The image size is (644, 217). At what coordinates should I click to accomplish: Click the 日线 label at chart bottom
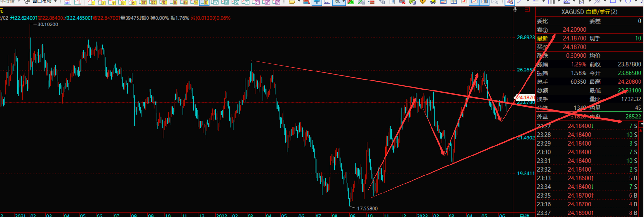(524, 215)
